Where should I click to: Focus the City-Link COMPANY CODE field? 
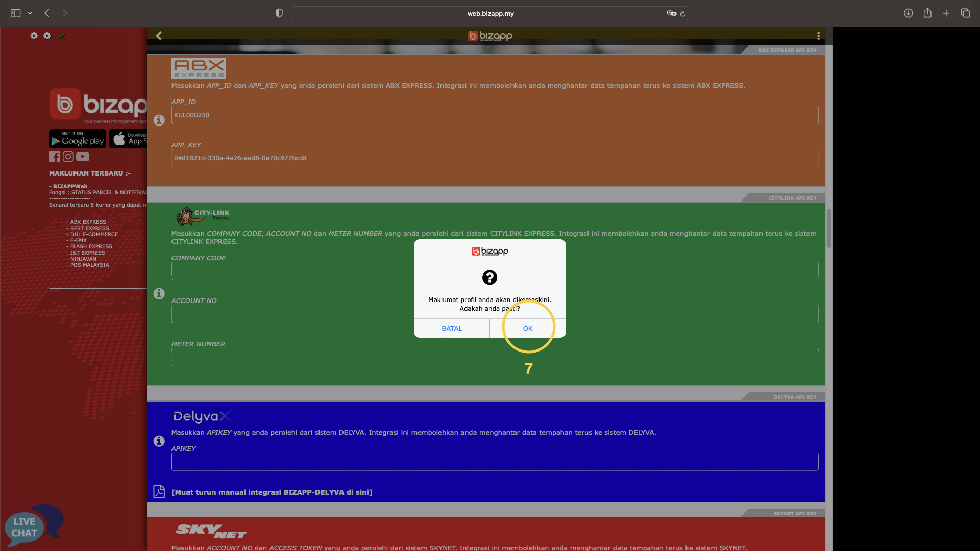(x=495, y=271)
